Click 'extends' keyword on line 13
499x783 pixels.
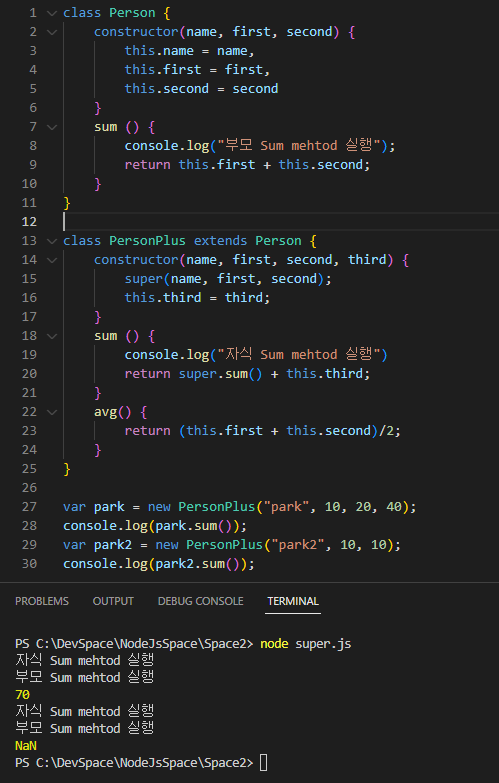tap(220, 241)
